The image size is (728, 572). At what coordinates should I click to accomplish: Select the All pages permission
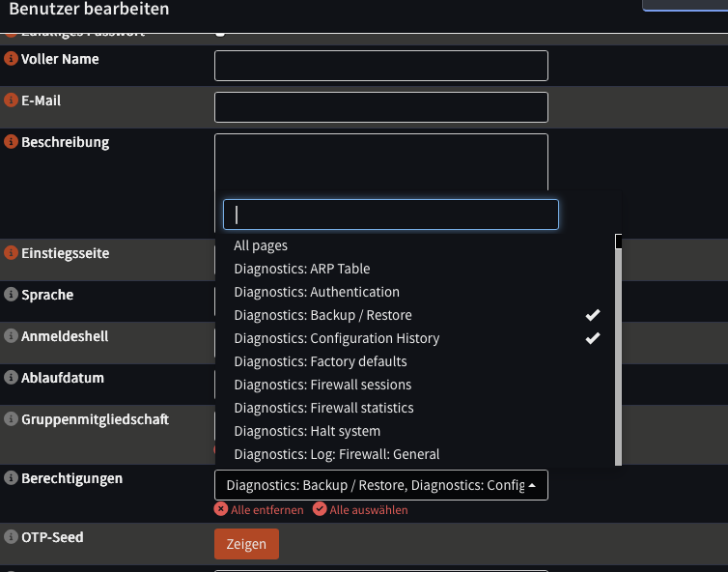pos(261,245)
